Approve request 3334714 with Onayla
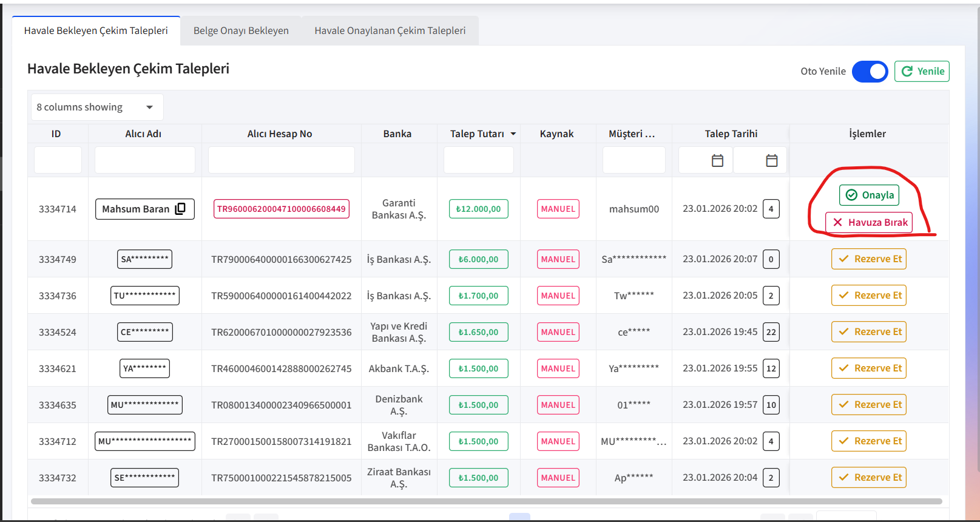This screenshot has height=522, width=980. [x=869, y=195]
